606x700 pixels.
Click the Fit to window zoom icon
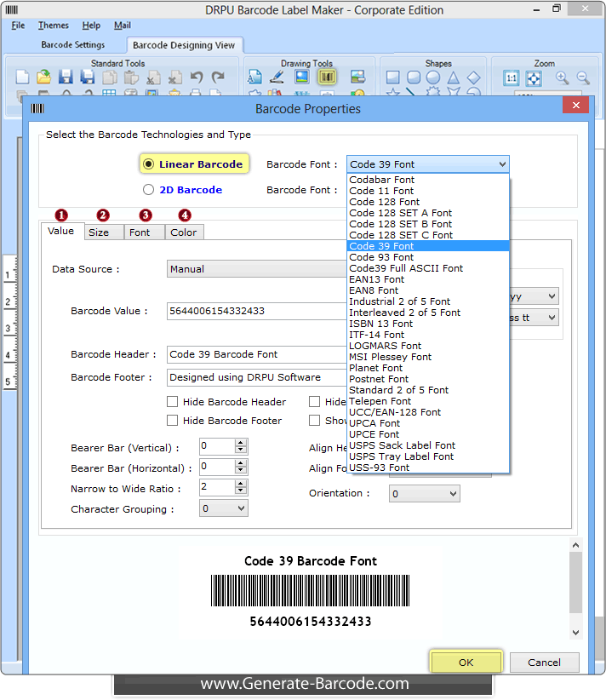(x=534, y=78)
